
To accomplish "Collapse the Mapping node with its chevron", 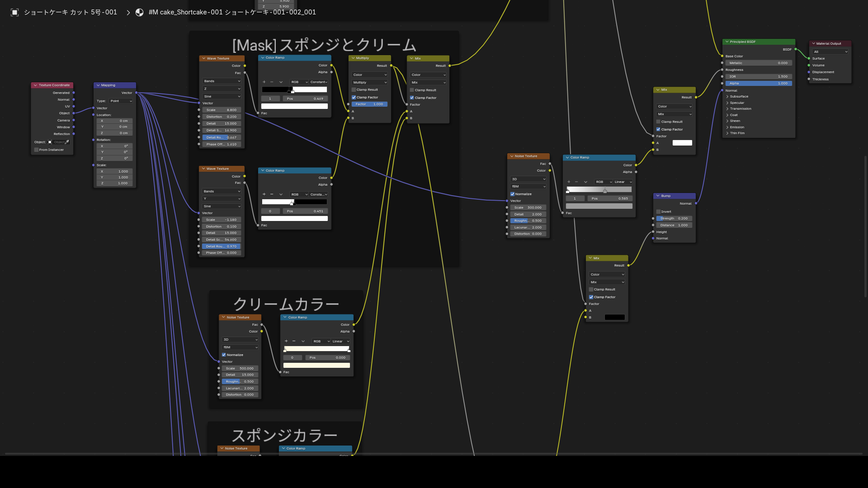I will pyautogui.click(x=98, y=85).
